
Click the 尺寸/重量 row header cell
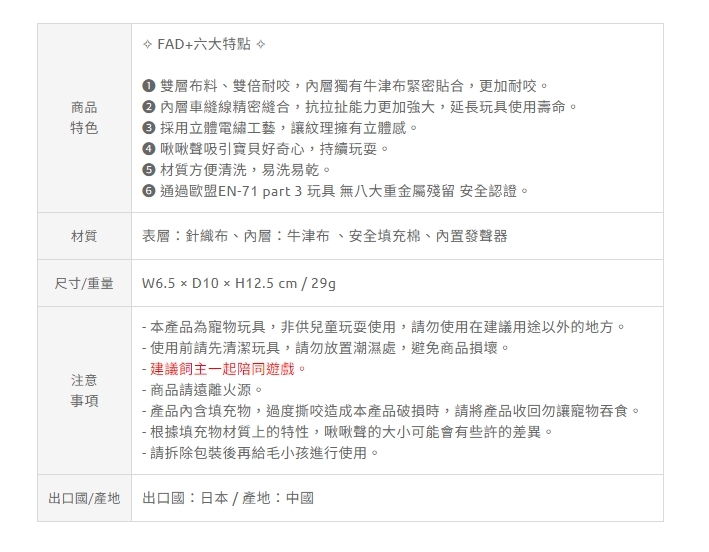point(84,284)
